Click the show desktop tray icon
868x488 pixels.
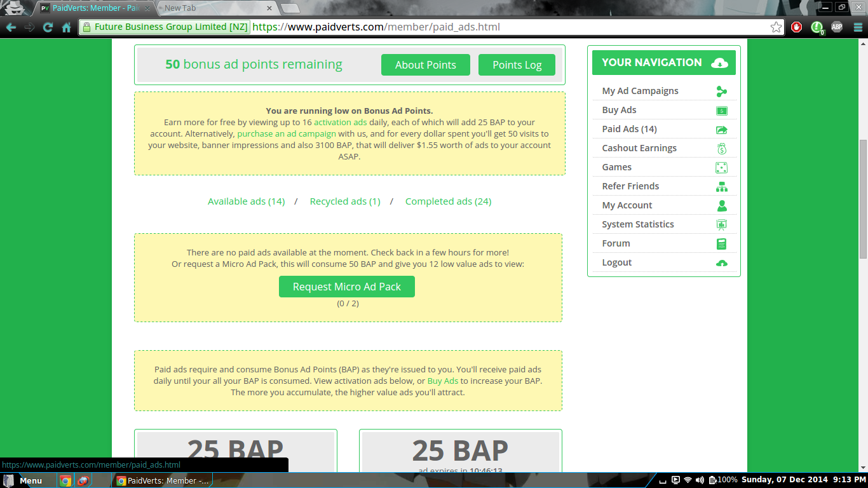coord(663,481)
